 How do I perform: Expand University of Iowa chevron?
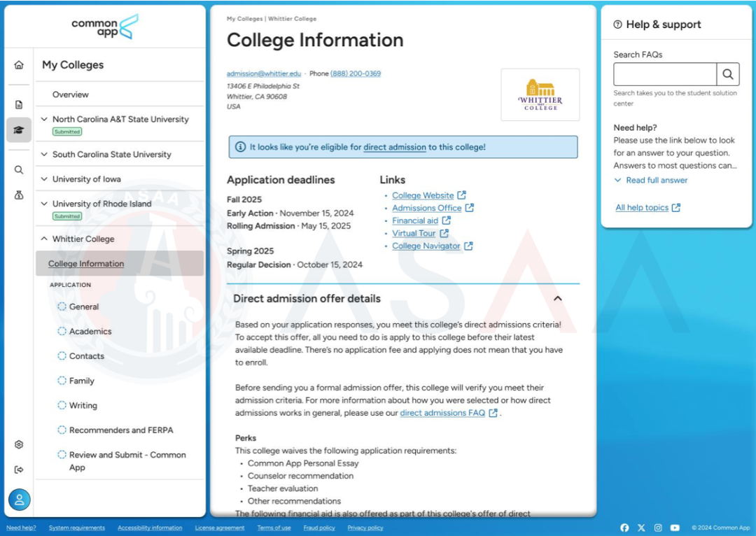(x=44, y=179)
